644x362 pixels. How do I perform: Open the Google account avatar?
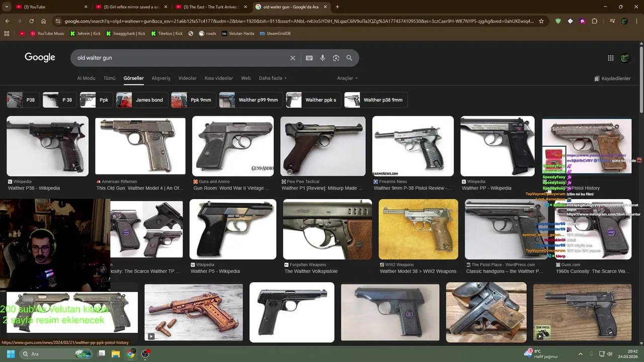[625, 58]
